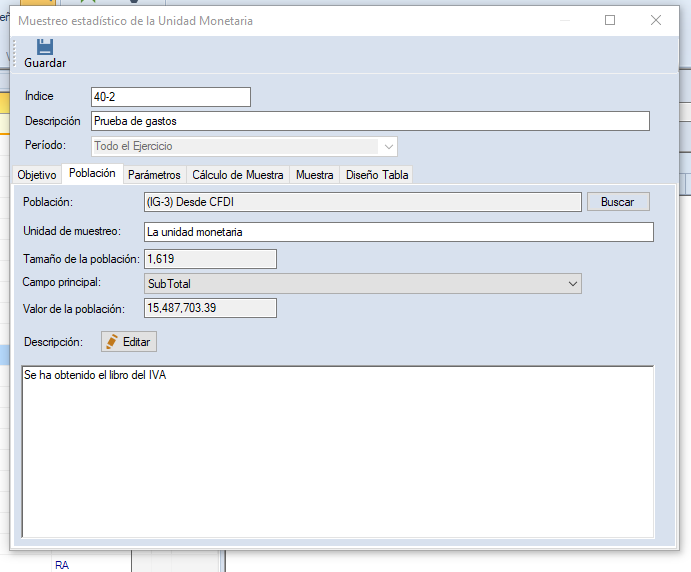Switch to the Muestra tab
The width and height of the screenshot is (691, 572).
[x=315, y=175]
